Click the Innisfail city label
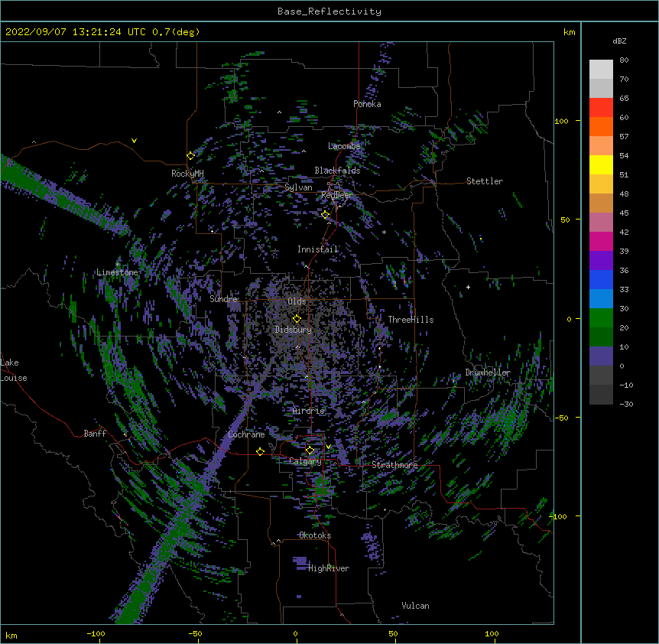 [318, 249]
